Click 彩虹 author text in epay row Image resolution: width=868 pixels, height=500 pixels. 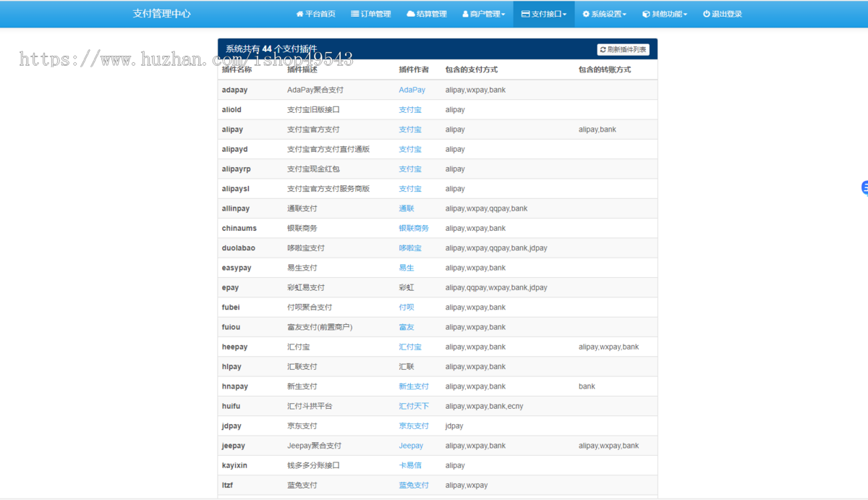[407, 288]
